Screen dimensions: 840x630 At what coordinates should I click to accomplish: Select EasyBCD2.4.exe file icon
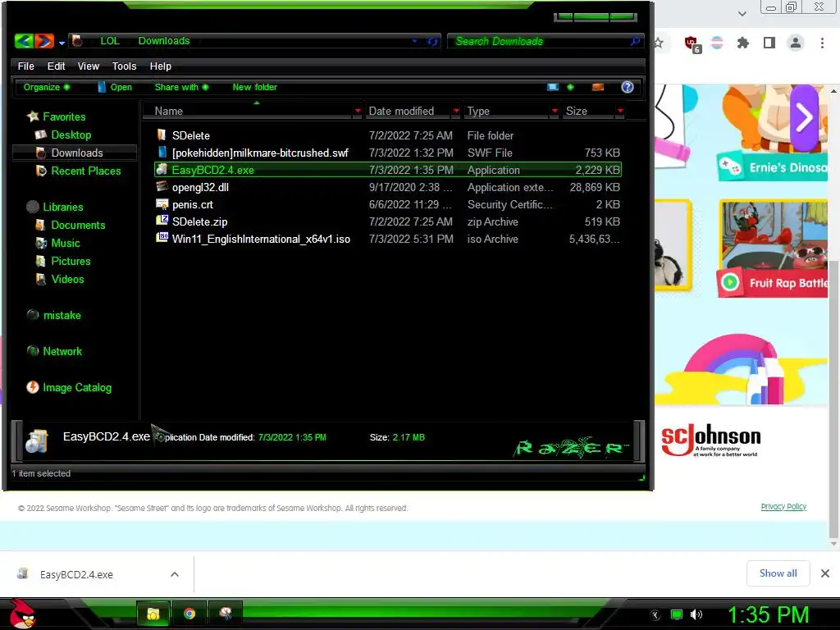(x=162, y=169)
